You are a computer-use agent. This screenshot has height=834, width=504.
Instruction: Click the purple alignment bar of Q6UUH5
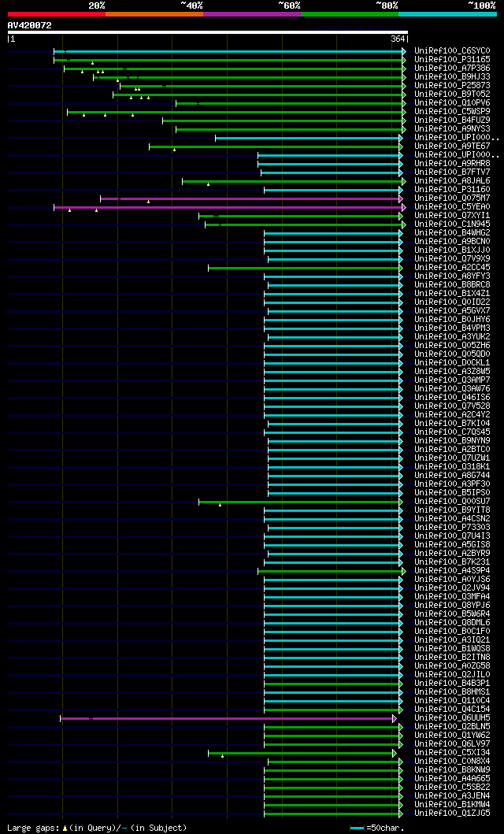coord(227,718)
